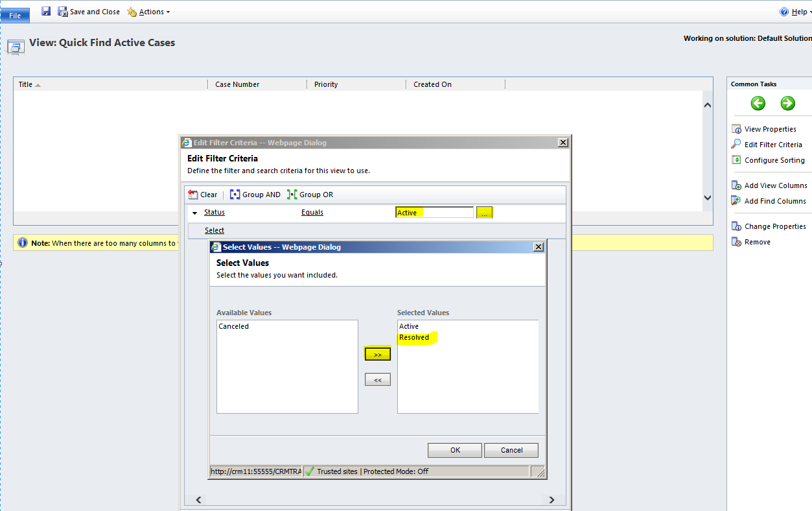Click the Save and Close icon
The height and width of the screenshot is (511, 812).
63,11
